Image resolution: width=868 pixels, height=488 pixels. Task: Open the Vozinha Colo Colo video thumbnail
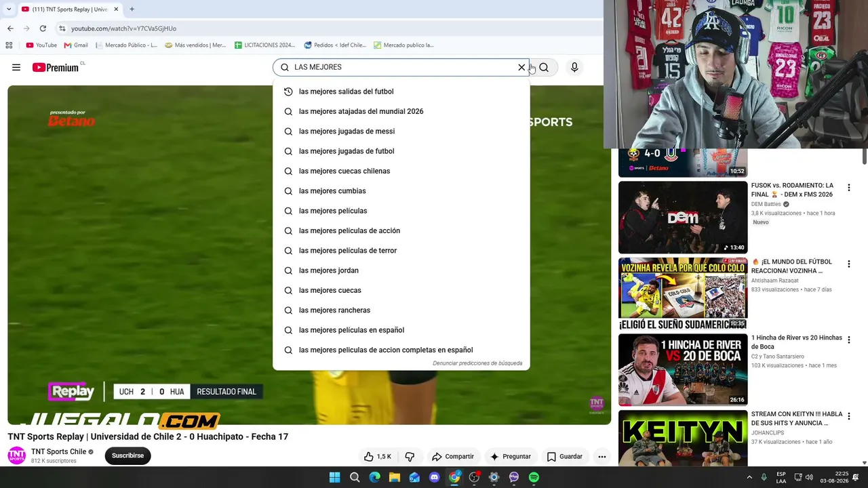coord(683,293)
